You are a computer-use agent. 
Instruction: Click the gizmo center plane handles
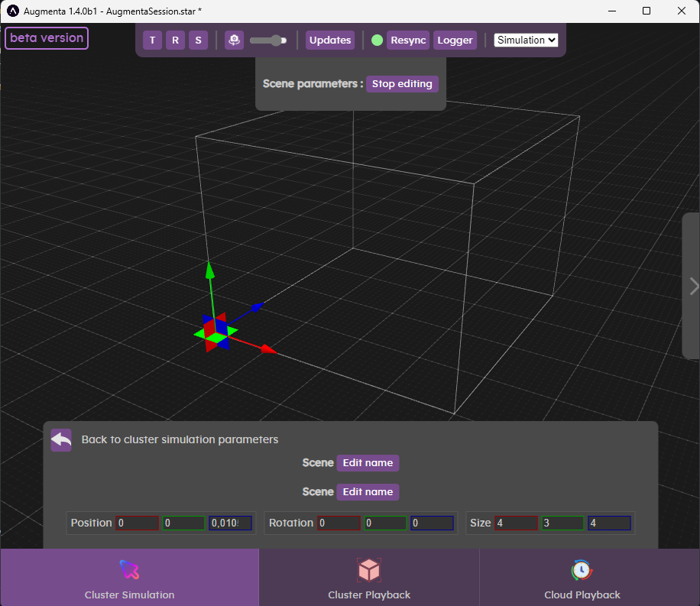pyautogui.click(x=216, y=332)
